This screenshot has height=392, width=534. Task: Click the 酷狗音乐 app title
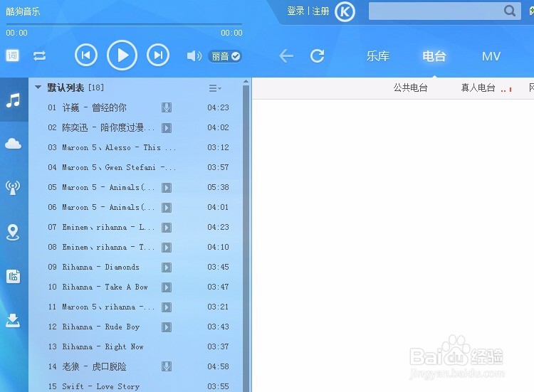point(23,11)
